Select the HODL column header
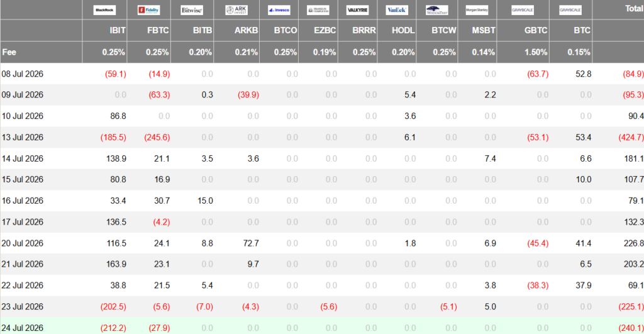The width and height of the screenshot is (644, 334). pos(403,30)
